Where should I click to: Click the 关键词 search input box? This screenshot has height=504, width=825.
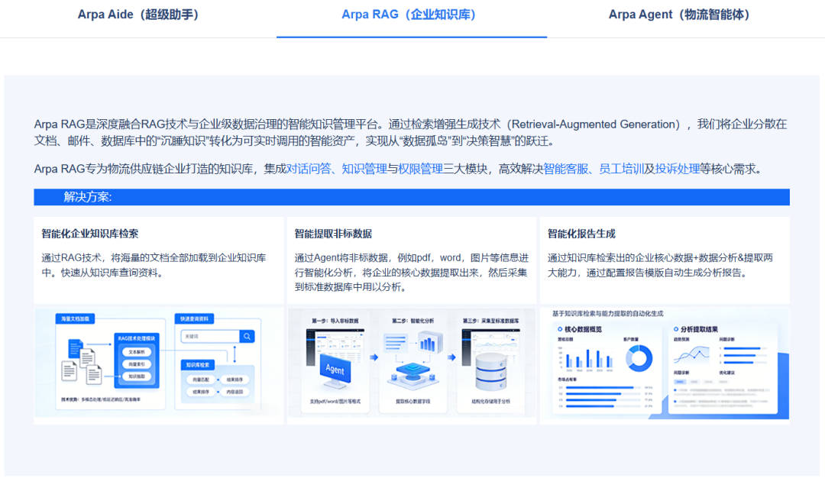[x=209, y=336]
